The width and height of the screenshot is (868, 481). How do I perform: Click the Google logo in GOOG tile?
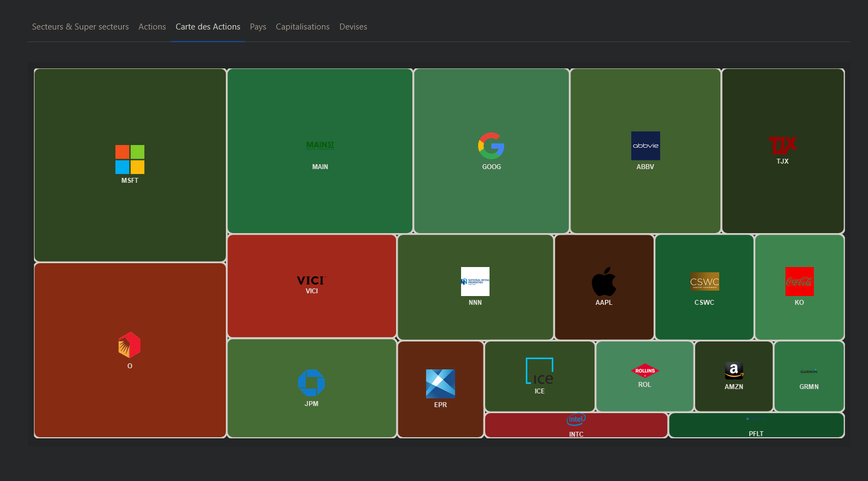(x=491, y=146)
